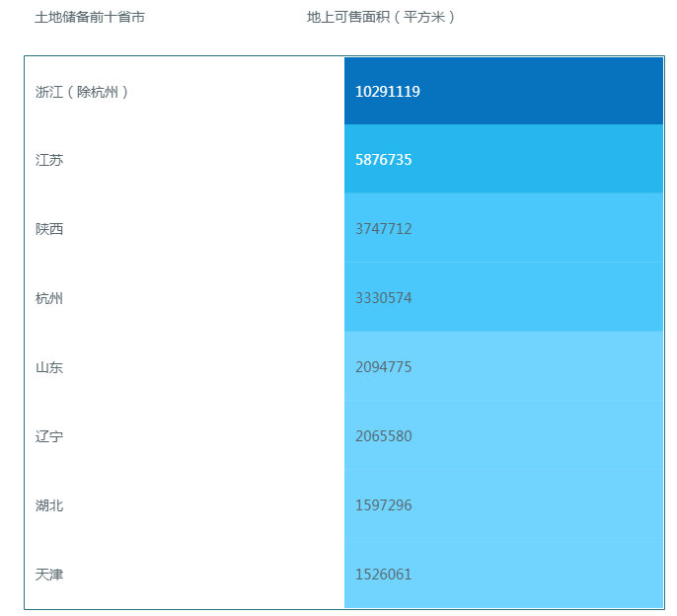Click the 2065580 value cell
Viewport: 677px width, 616px height.
point(384,436)
